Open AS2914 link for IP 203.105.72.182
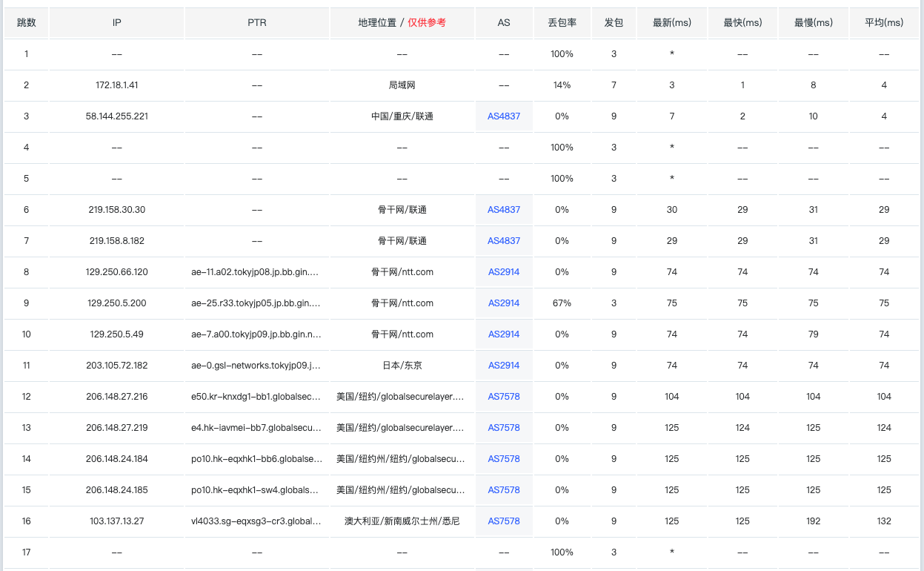924x571 pixels. 504,366
